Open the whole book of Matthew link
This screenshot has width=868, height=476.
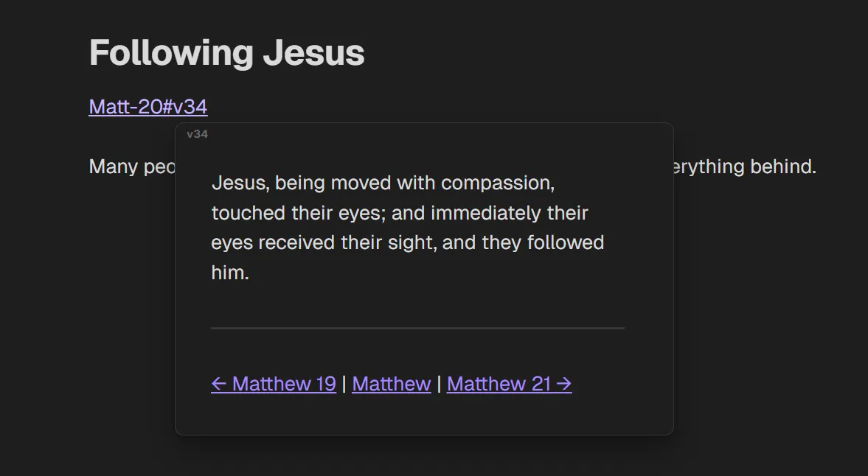(x=391, y=383)
